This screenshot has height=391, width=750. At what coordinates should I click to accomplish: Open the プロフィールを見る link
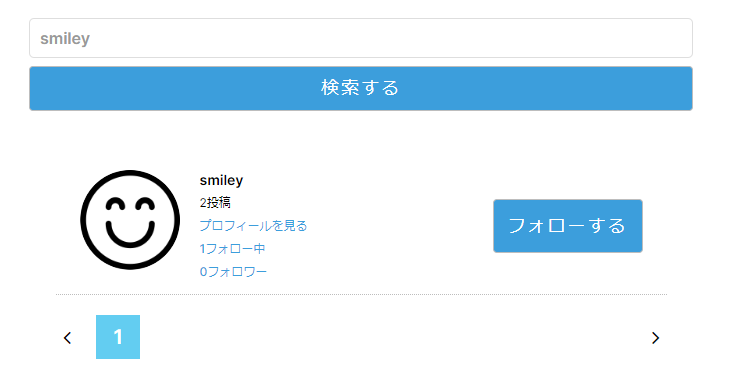253,225
